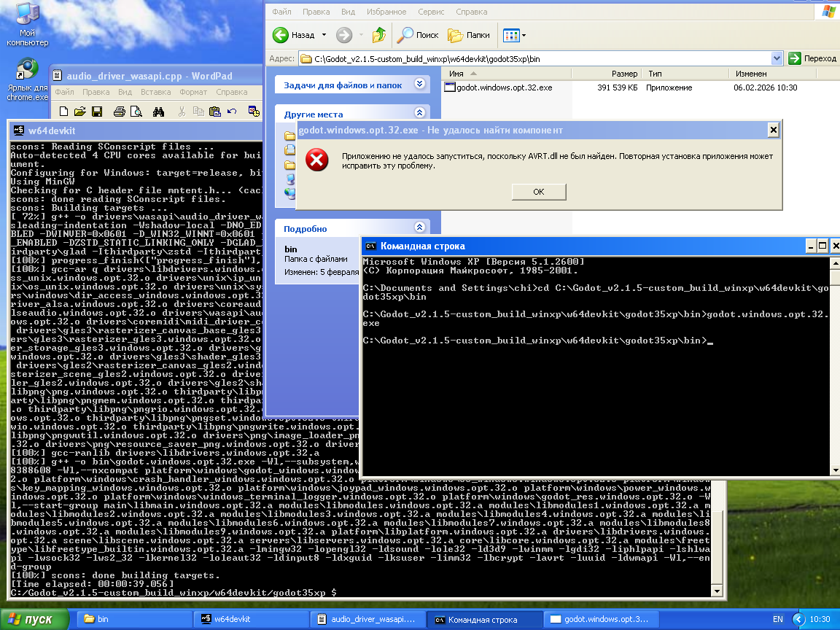Viewport: 840px width, 630px height.
Task: Open the пуск Start button
Action: click(34, 619)
